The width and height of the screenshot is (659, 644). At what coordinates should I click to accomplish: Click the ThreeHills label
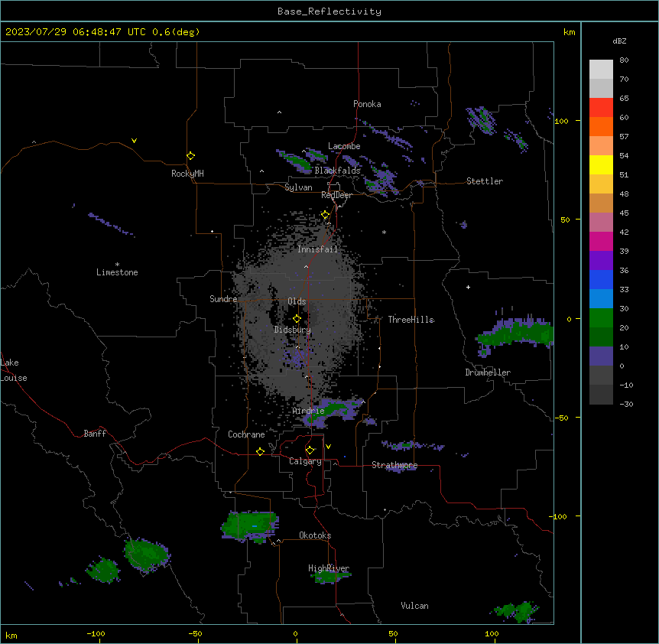click(x=411, y=320)
